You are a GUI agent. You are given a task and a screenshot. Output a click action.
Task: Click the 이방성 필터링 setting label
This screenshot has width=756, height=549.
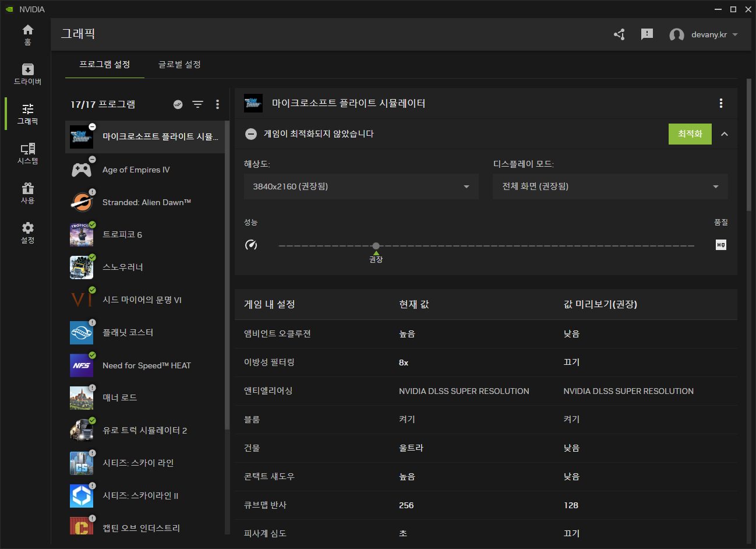tap(269, 363)
